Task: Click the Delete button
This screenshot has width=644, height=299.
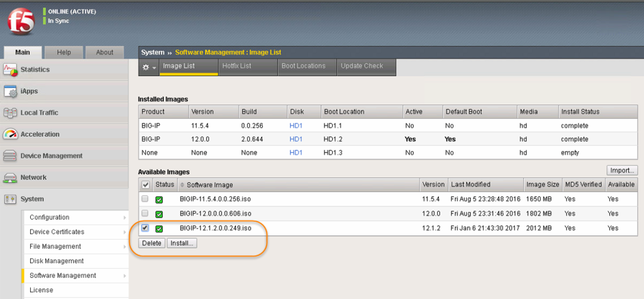Action: click(x=152, y=244)
